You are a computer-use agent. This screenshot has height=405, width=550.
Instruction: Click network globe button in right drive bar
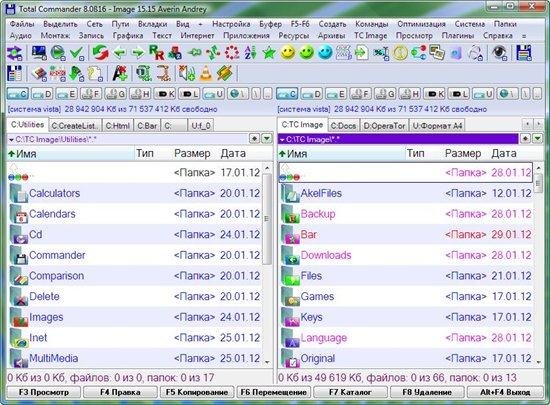tap(508, 94)
